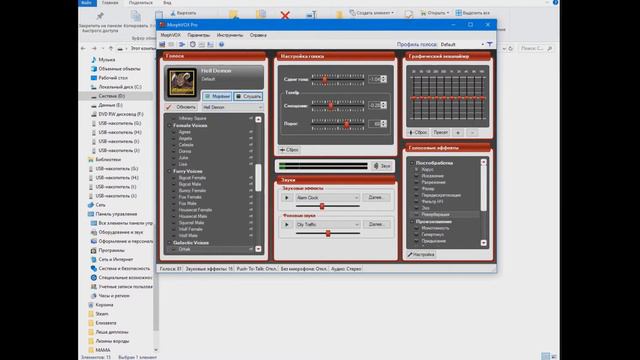The width and height of the screenshot is (640, 360).
Task: Toggle the Морфинг button
Action: coord(217,96)
